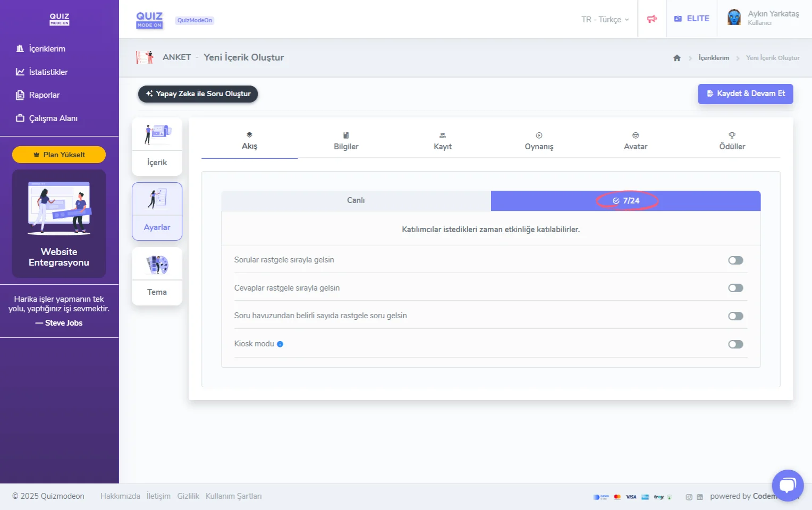The height and width of the screenshot is (510, 812).
Task: Open İstatistikler in the sidebar
Action: [x=48, y=72]
